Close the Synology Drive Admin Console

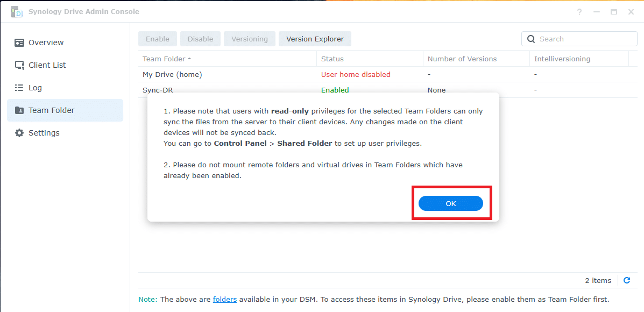[631, 12]
